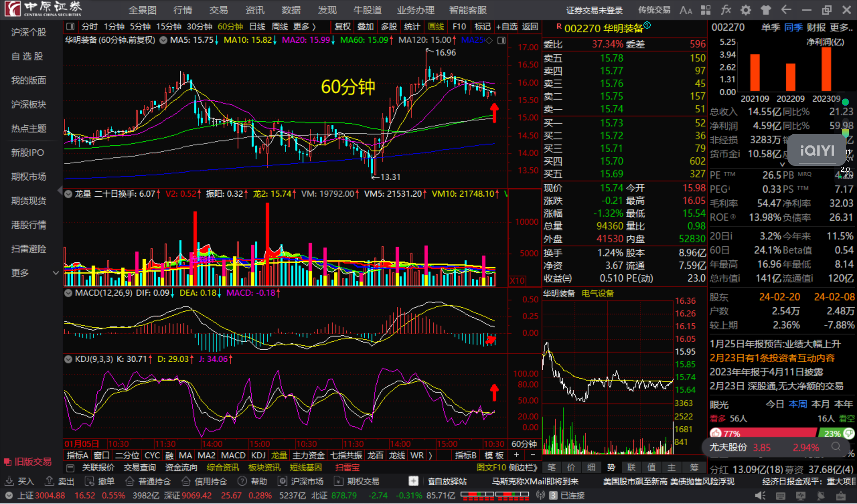Click the four-square layout grid icon
Viewport: 857px width, 504px height.
[x=706, y=10]
